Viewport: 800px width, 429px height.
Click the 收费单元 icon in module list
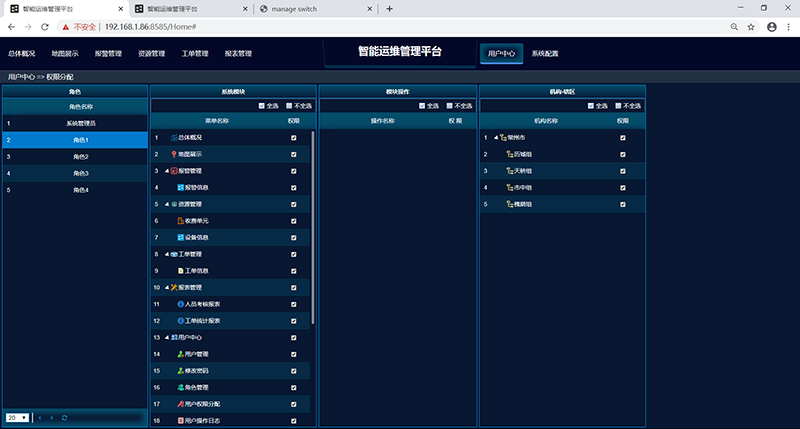[181, 220]
